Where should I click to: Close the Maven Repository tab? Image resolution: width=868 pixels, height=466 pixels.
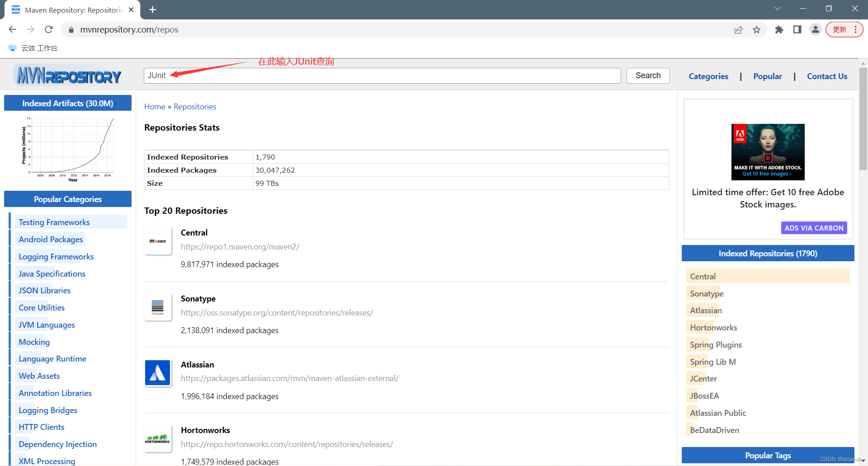(131, 9)
